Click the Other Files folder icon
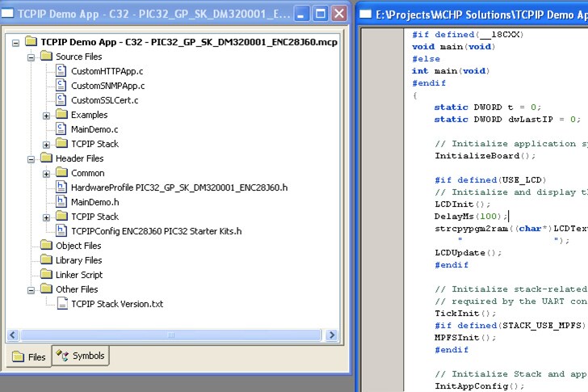Image resolution: width=588 pixels, height=392 pixels. click(47, 289)
